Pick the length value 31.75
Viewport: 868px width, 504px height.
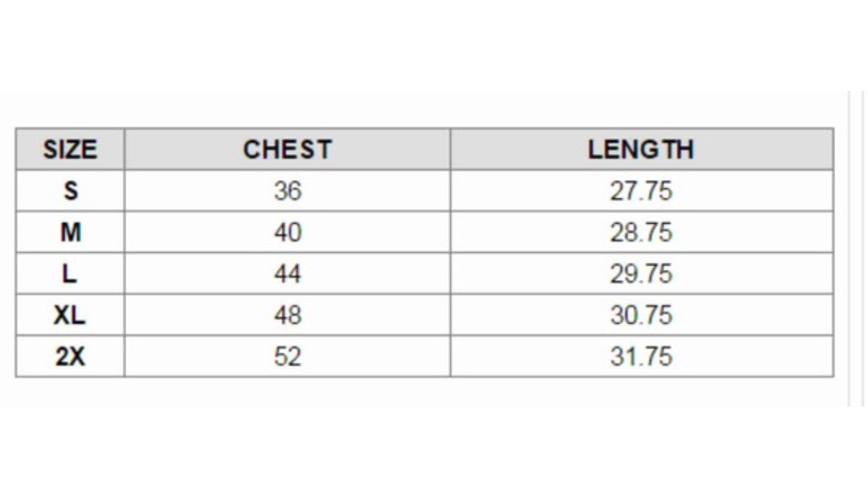641,356
